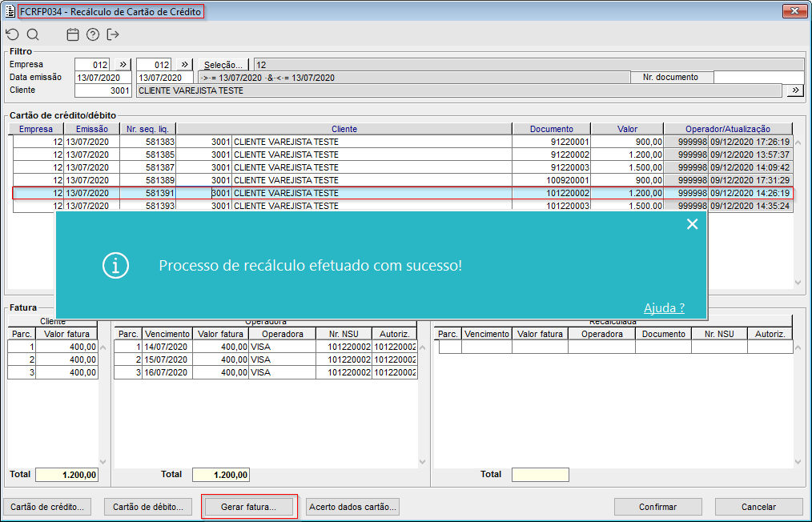Click the Cartão de crédito... button
Viewport: 812px width, 522px height.
point(47,507)
